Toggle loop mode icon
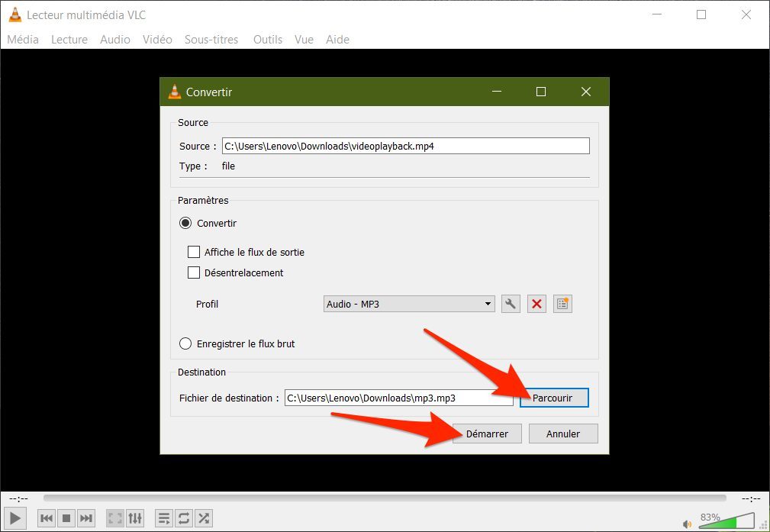The image size is (770, 532). pos(184,518)
